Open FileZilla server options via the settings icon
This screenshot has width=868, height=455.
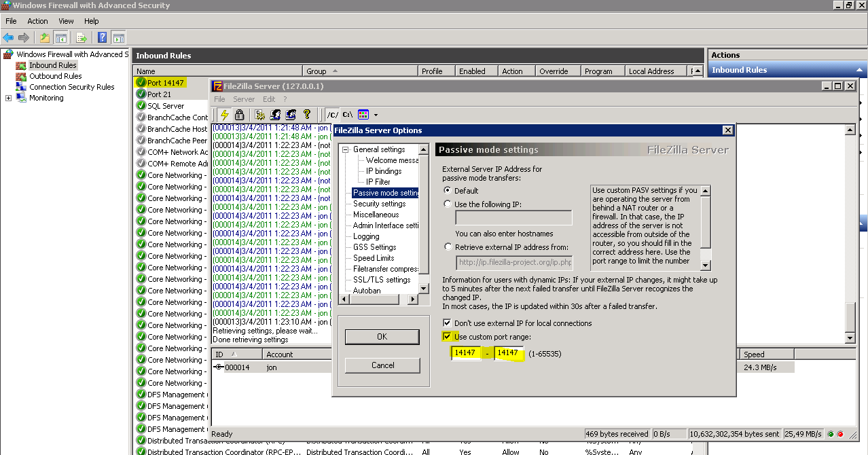[260, 114]
